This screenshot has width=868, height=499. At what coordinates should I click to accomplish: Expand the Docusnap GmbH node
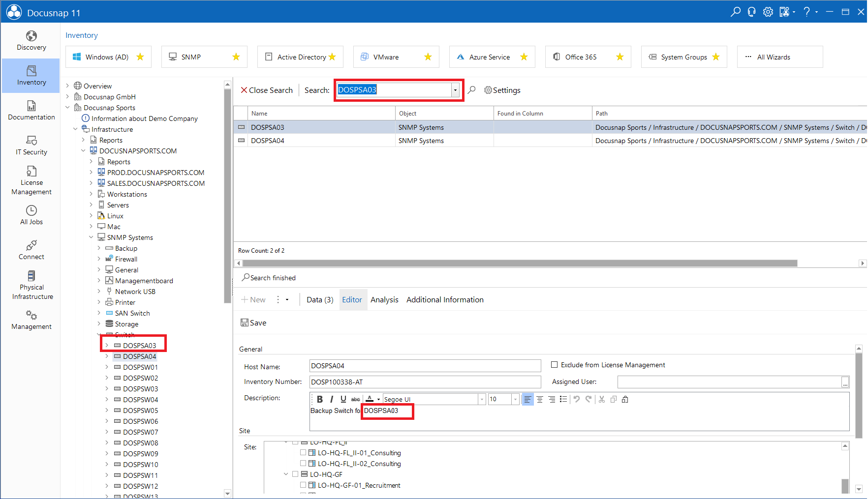coord(68,96)
